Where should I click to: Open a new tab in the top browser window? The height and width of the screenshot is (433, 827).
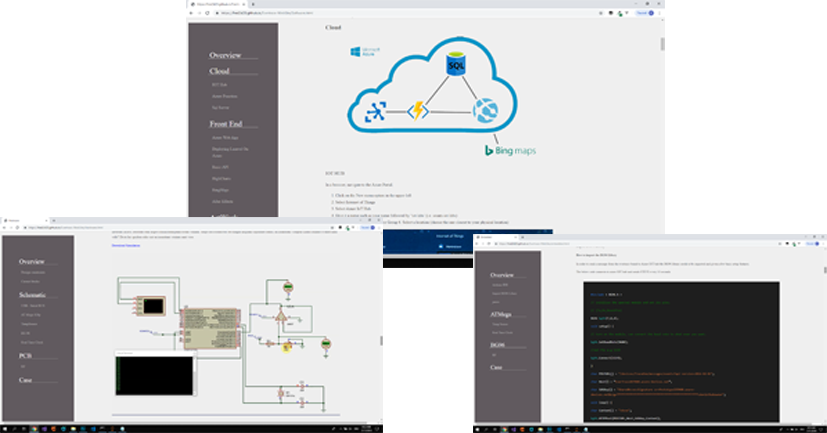pos(253,4)
